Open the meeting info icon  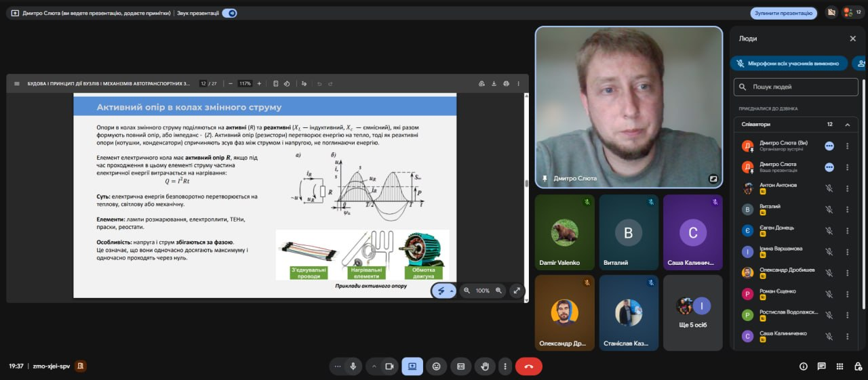(804, 366)
